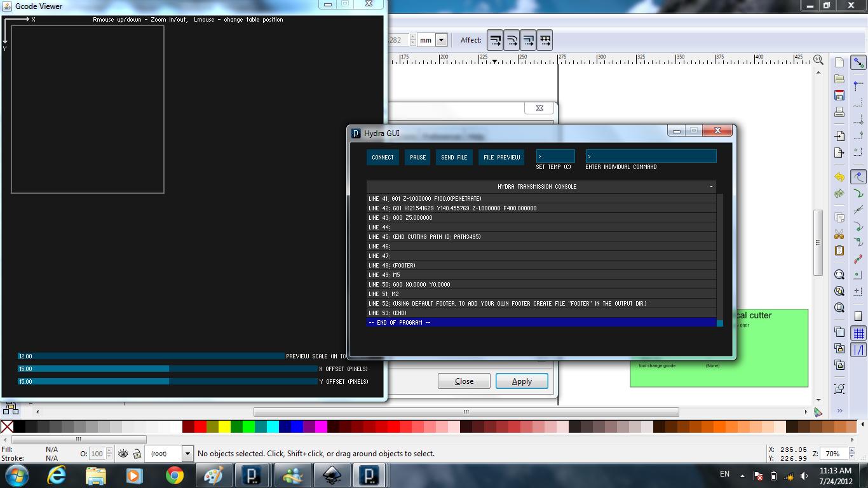Viewport: 868px width, 488px height.
Task: Click the Print document icon
Action: 839,112
